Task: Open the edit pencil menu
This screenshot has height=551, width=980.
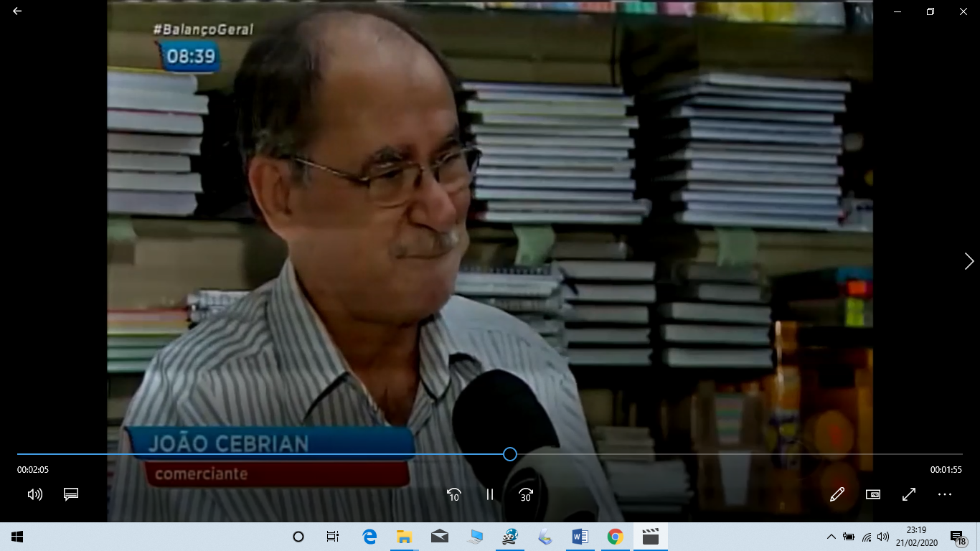Action: [837, 494]
